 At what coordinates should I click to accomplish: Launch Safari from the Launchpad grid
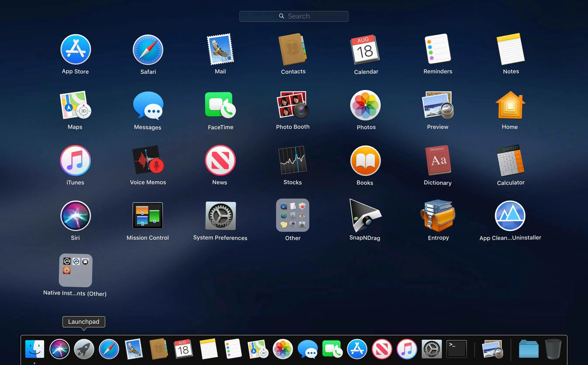tap(148, 50)
